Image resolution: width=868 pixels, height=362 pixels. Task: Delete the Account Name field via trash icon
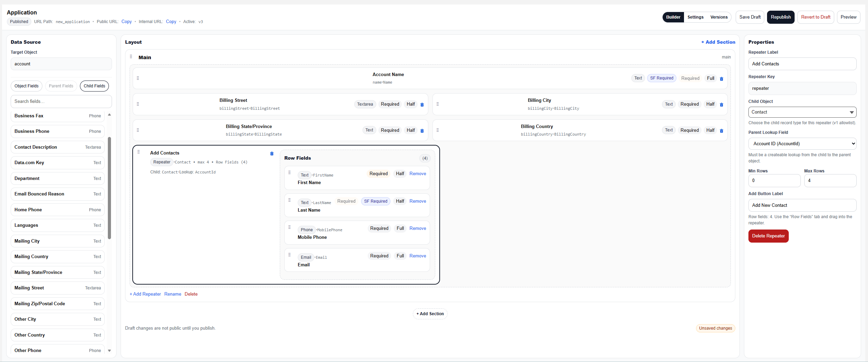point(721,79)
